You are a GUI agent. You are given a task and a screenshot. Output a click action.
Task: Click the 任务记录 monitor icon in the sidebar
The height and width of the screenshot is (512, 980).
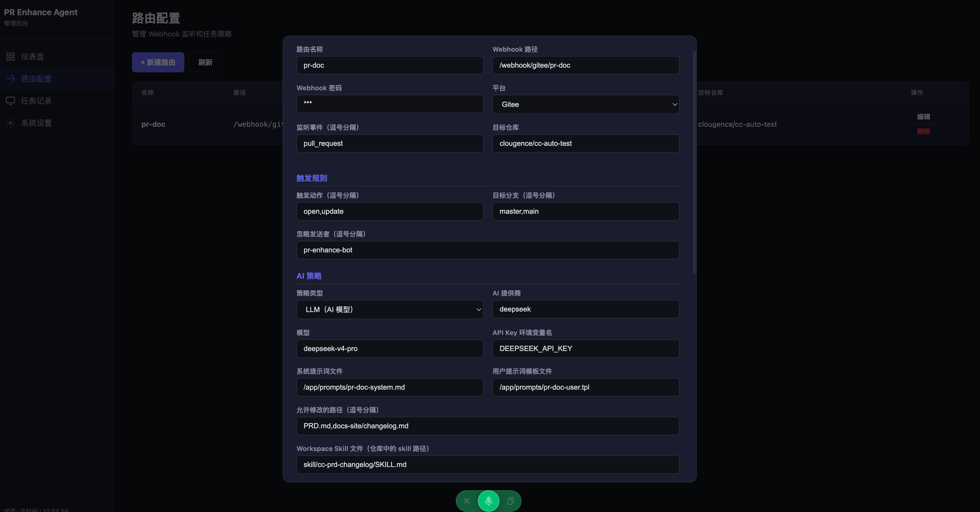click(x=10, y=101)
